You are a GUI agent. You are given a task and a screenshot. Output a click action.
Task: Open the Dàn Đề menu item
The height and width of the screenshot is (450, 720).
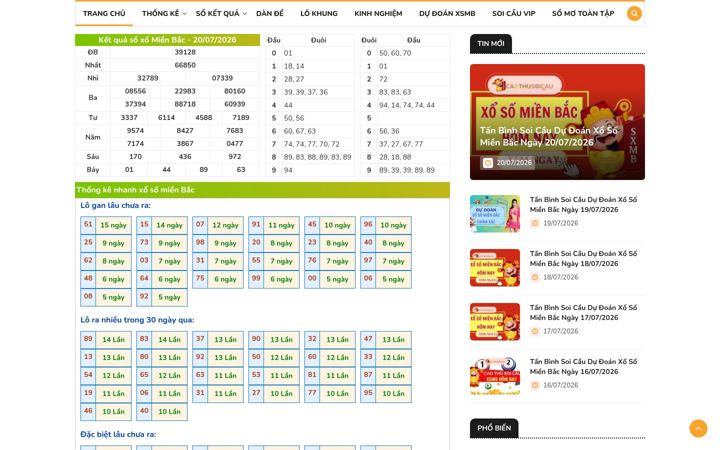coord(270,13)
